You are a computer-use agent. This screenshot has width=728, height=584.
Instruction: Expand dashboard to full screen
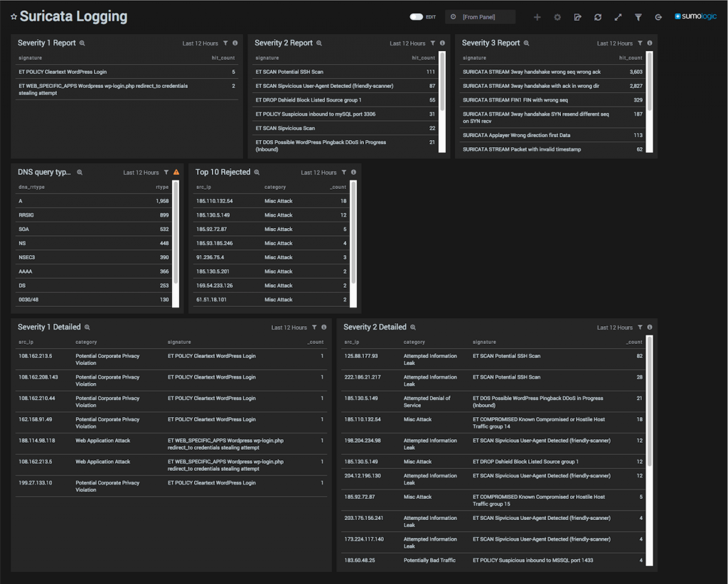618,17
